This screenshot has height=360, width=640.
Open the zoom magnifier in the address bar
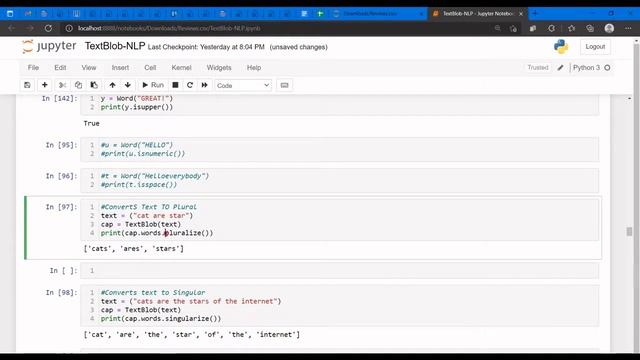click(x=498, y=28)
